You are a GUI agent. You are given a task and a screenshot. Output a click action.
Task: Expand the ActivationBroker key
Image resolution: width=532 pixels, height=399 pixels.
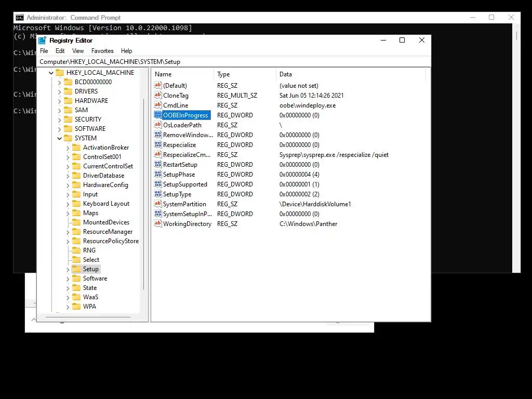tap(68, 148)
